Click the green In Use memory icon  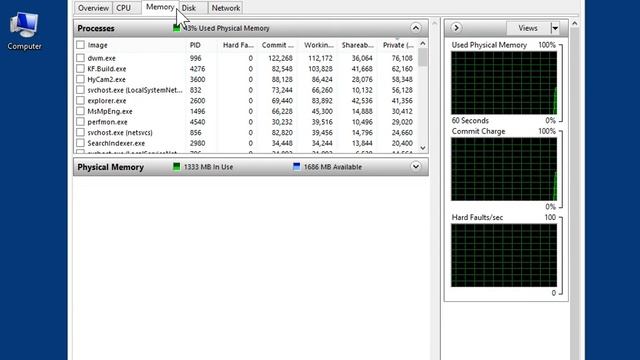176,167
